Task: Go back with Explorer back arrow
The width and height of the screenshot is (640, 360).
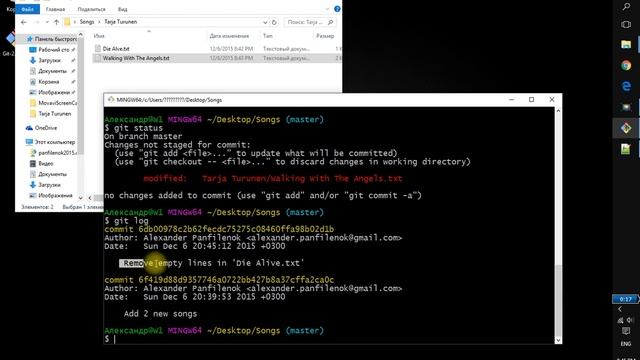Action: click(x=24, y=22)
